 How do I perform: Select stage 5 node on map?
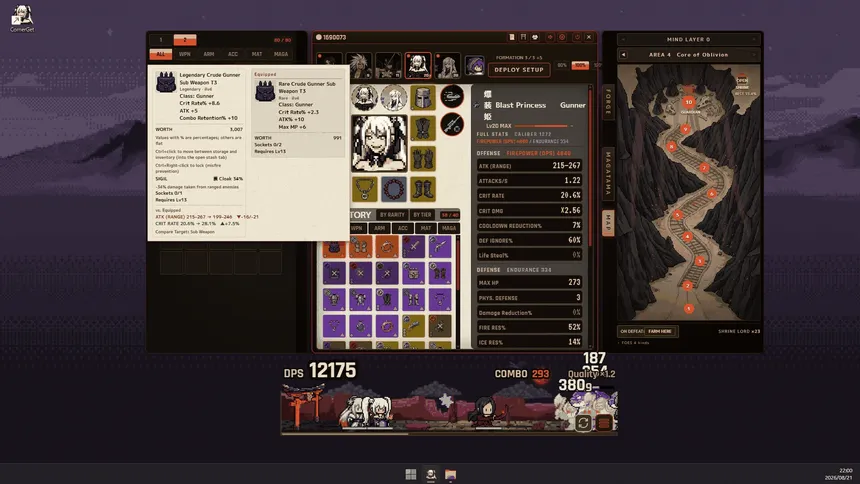pos(678,215)
